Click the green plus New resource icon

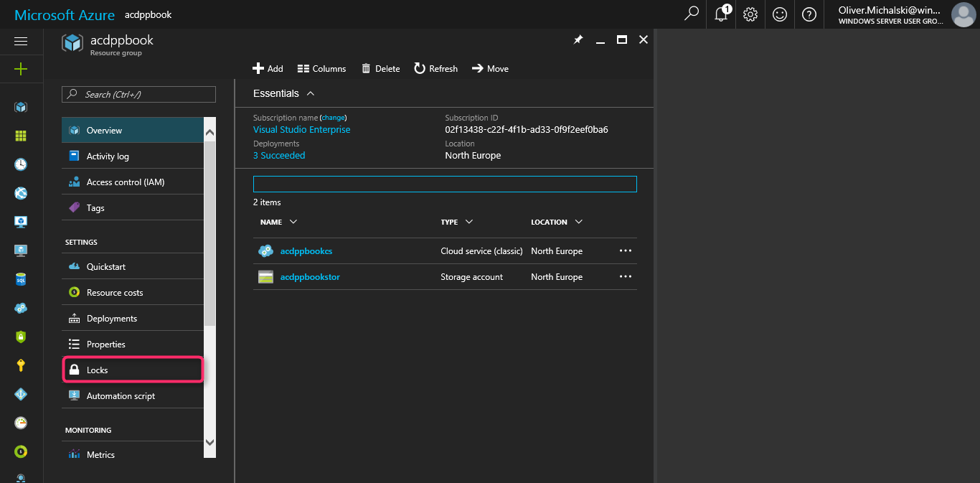pyautogui.click(x=21, y=69)
